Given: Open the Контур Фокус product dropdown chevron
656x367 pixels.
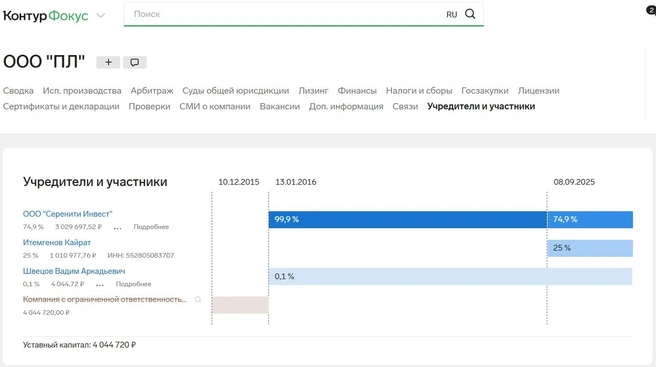Looking at the screenshot, I should tap(100, 15).
